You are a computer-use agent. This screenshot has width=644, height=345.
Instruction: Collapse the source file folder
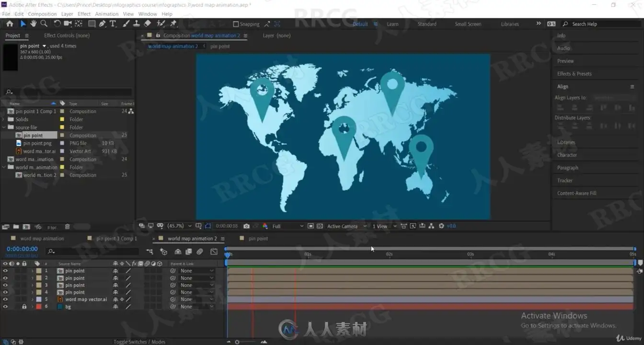click(x=4, y=127)
